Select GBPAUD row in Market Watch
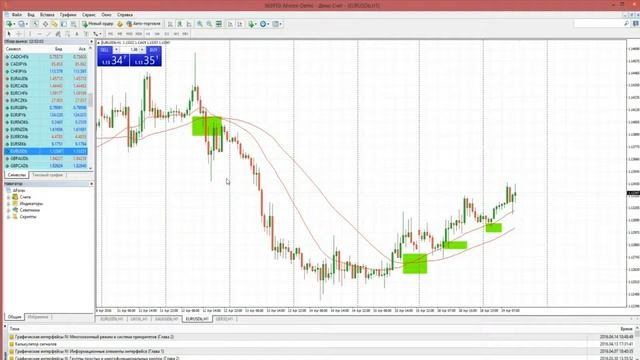Image resolution: width=640 pixels, height=360 pixels. [46, 158]
